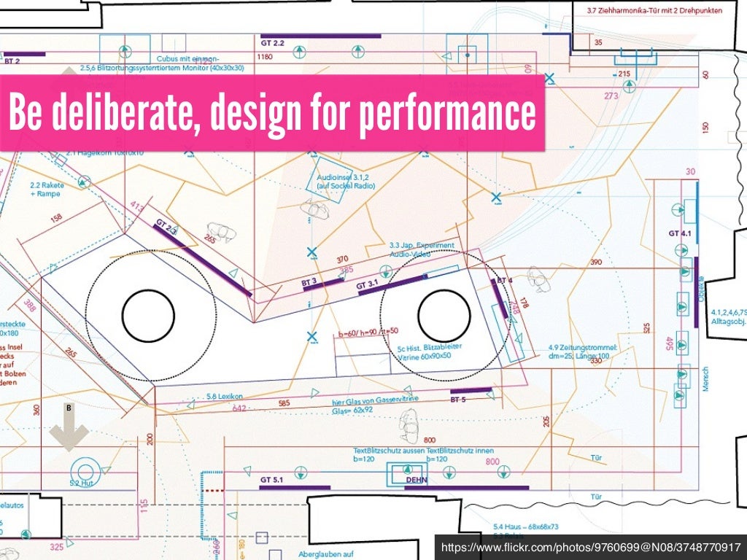
Task: Click the 'Aberglauben auf' label
Action: tap(326, 554)
